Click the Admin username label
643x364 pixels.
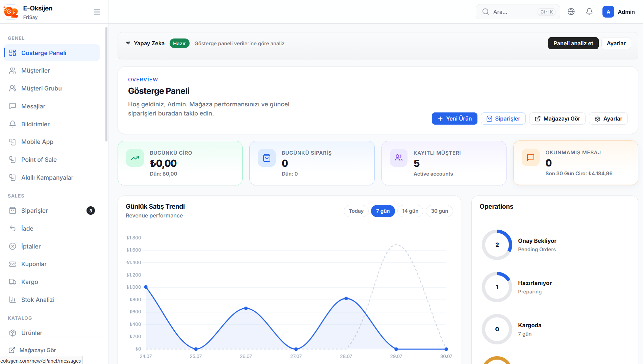626,12
